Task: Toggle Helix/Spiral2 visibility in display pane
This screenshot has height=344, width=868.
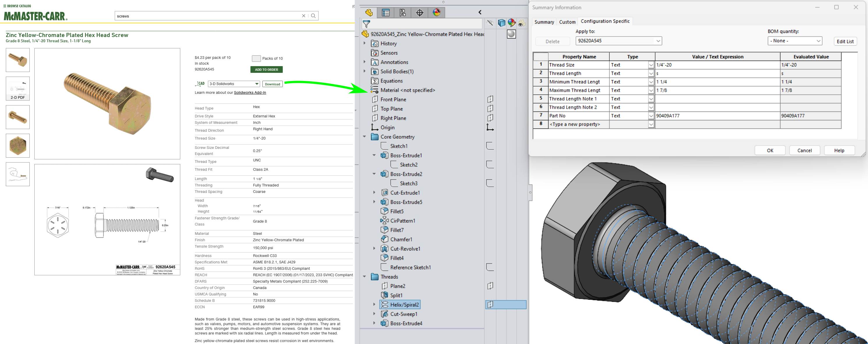Action: pyautogui.click(x=490, y=305)
